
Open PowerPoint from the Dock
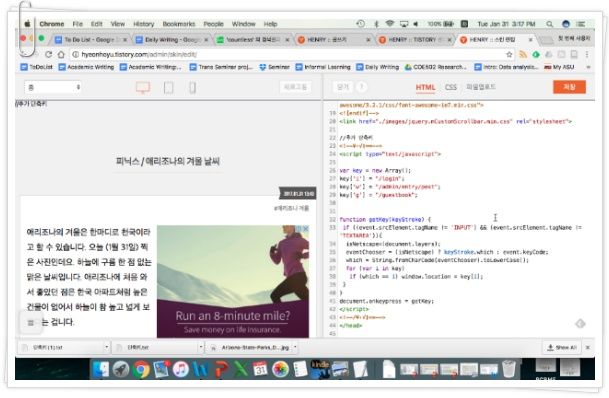[221, 369]
